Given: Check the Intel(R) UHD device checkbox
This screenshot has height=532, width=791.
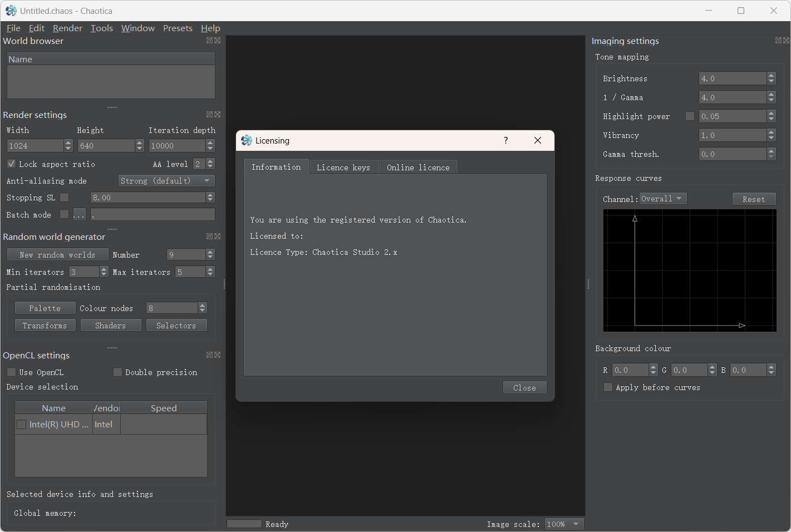Looking at the screenshot, I should (x=22, y=425).
